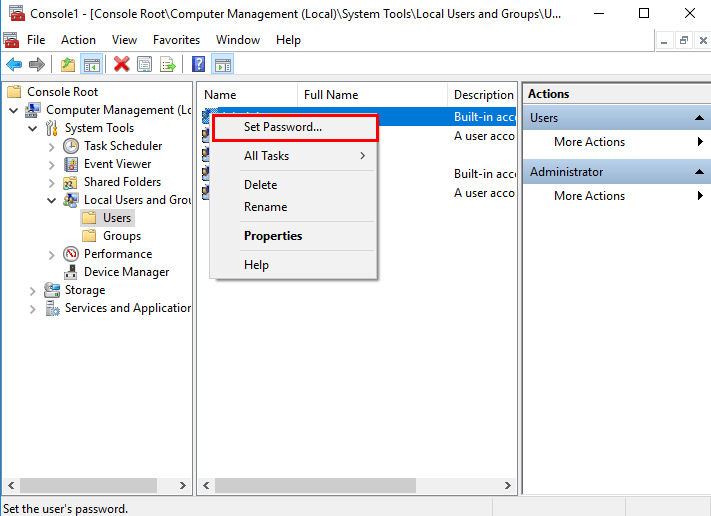Choose Set Password... from context menu

point(295,127)
